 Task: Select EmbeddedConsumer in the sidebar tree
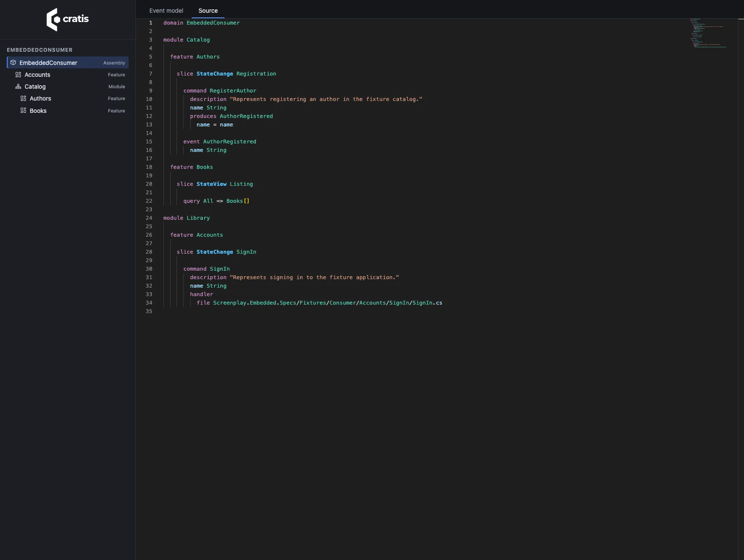(x=68, y=63)
